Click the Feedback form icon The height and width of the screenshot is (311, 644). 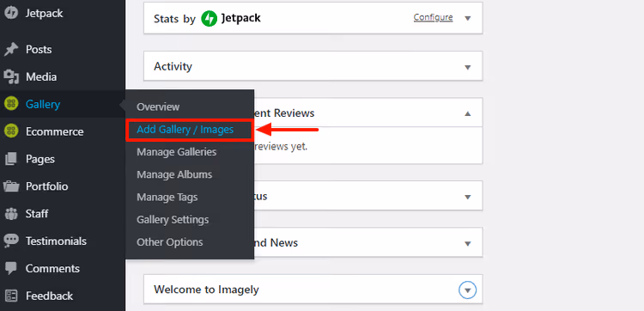point(11,296)
